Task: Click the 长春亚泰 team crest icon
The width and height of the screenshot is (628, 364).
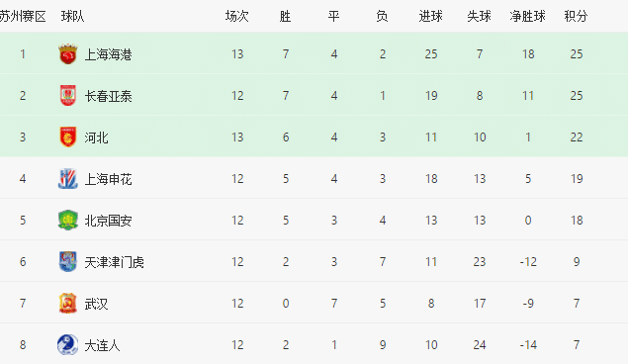Action: pos(67,96)
